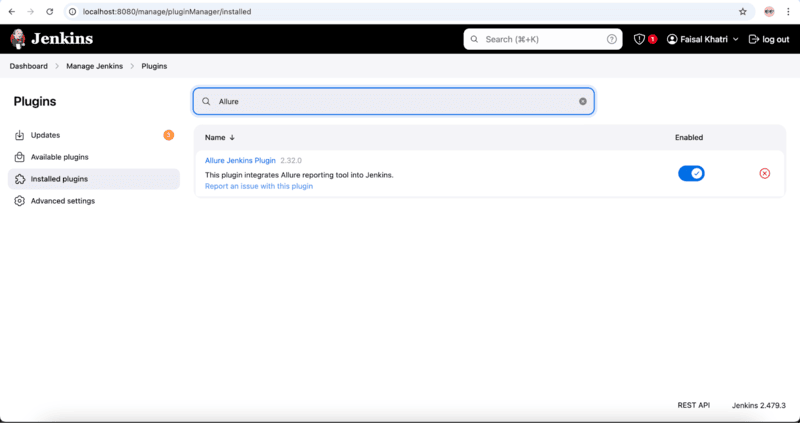Go to Manage Jenkins breadcrumb
The height and width of the screenshot is (423, 800).
click(x=94, y=66)
